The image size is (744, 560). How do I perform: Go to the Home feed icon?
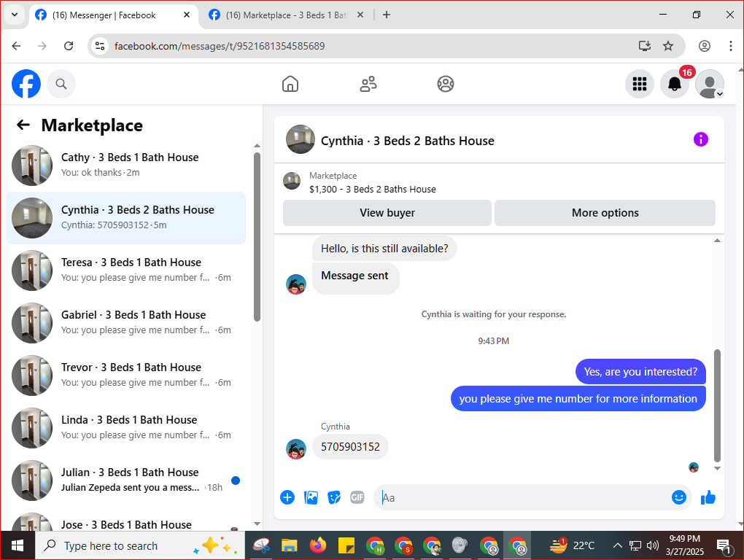tap(290, 84)
